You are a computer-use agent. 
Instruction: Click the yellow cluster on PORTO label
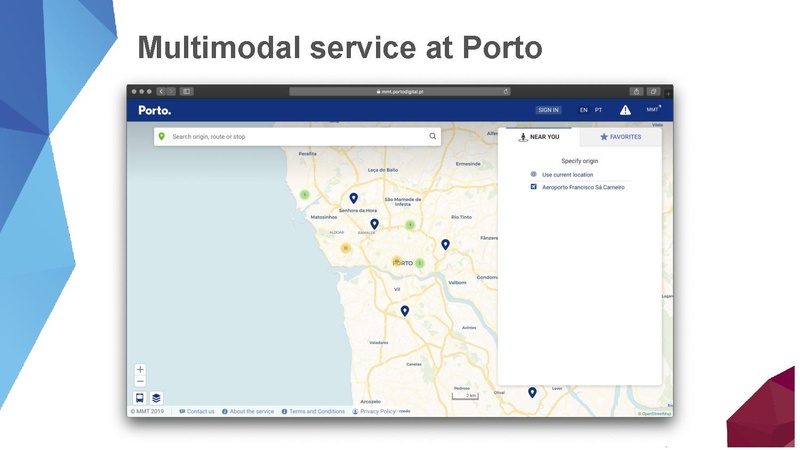pos(397,262)
